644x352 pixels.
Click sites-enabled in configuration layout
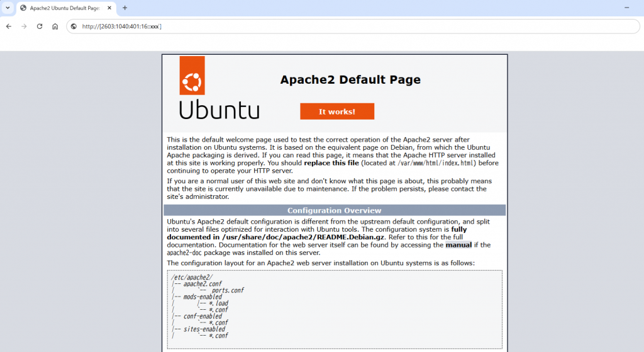[x=204, y=329]
